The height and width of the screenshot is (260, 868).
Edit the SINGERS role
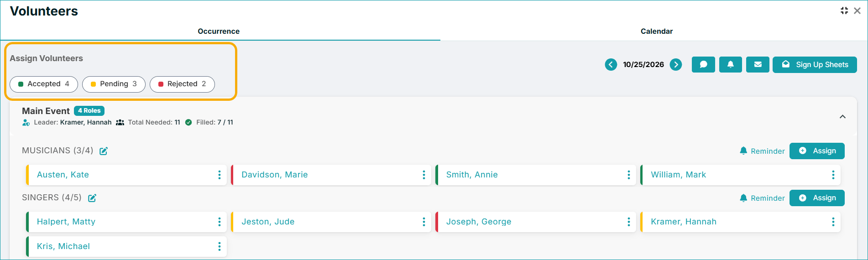click(92, 198)
